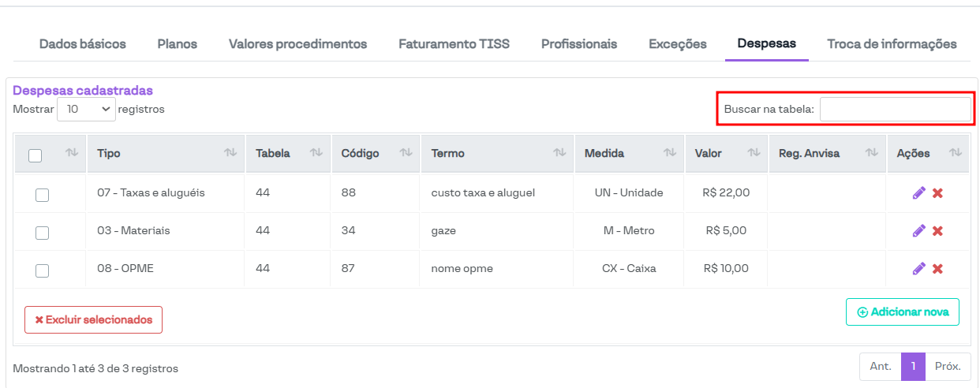Focus the 'Buscar na tabela' search field
The image size is (980, 388).
point(895,110)
